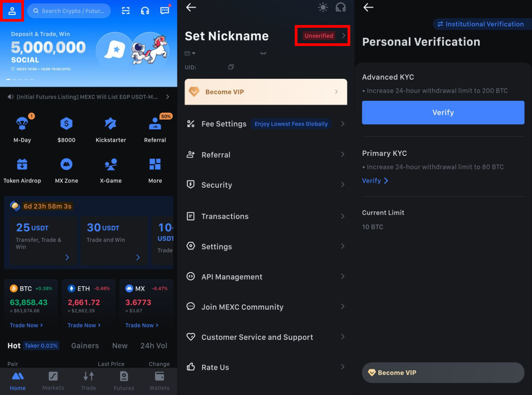
Task: Open support headset icon on profile screen
Action: tap(341, 7)
